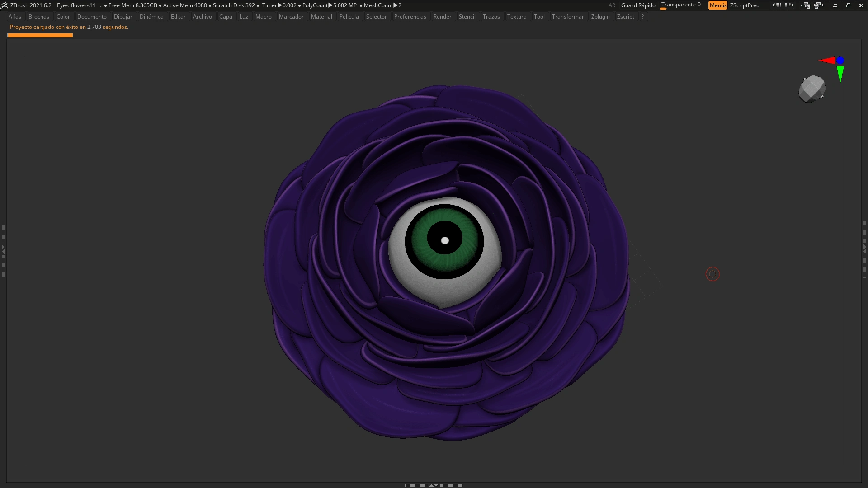The width and height of the screenshot is (868, 488).
Task: Click the white highlight on the eye's pupil
Action: tap(445, 240)
